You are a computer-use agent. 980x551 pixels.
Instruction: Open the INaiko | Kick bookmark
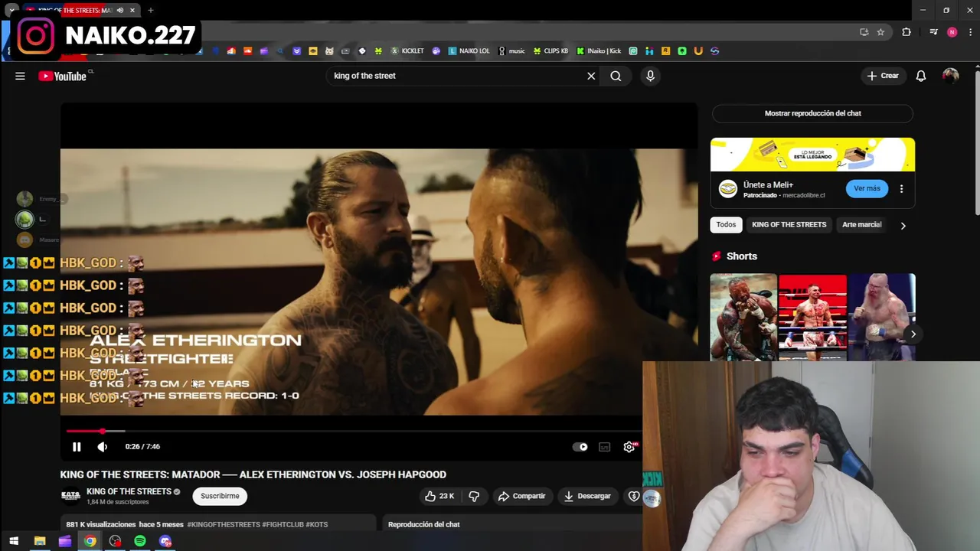coord(599,51)
